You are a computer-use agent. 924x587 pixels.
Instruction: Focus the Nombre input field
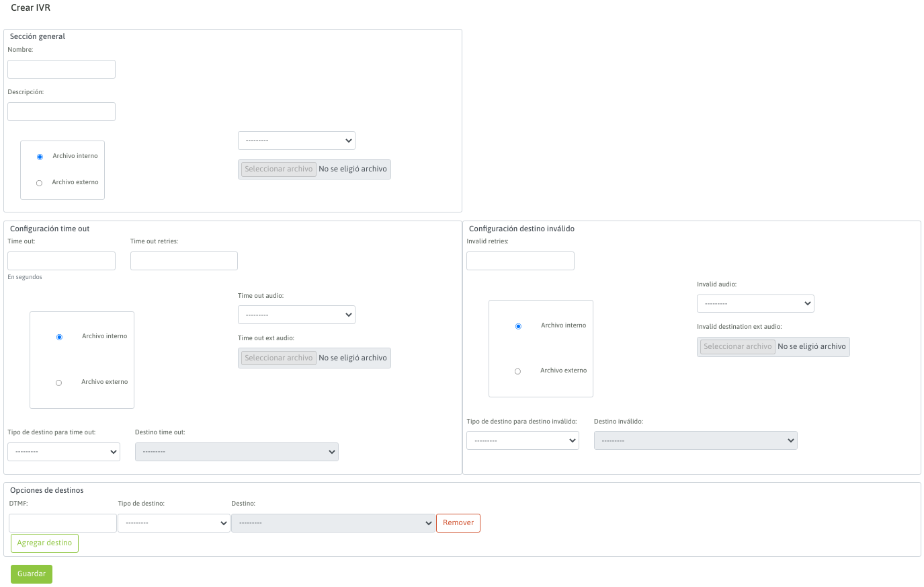coord(61,69)
